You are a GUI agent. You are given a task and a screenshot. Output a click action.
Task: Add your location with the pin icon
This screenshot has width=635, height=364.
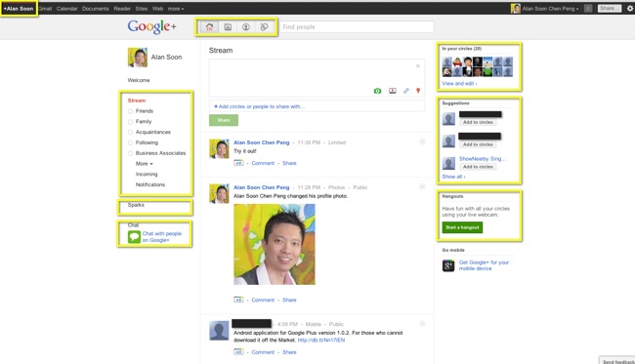(x=418, y=91)
